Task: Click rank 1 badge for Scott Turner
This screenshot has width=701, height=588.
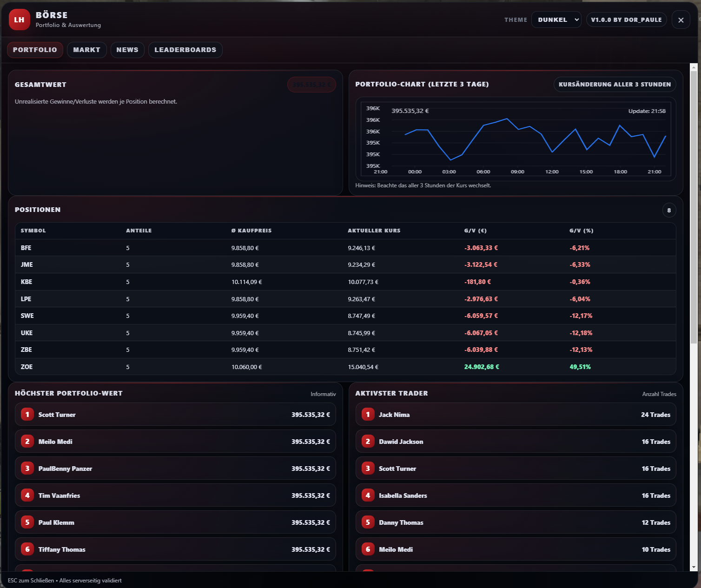Action: pyautogui.click(x=27, y=414)
